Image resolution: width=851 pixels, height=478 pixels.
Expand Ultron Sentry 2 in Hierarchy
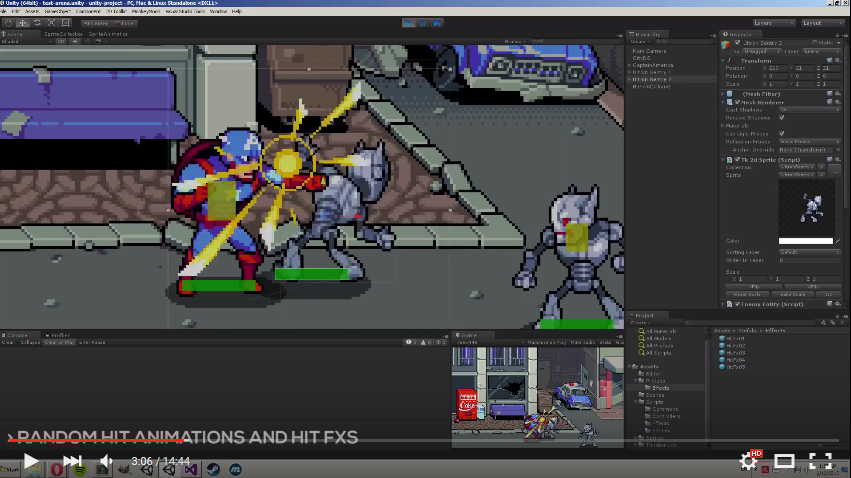click(630, 79)
